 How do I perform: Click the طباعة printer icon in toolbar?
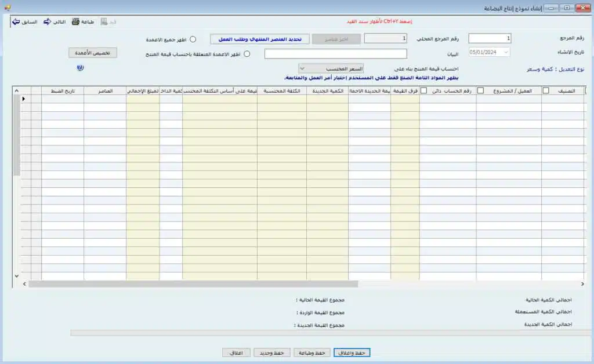point(75,22)
